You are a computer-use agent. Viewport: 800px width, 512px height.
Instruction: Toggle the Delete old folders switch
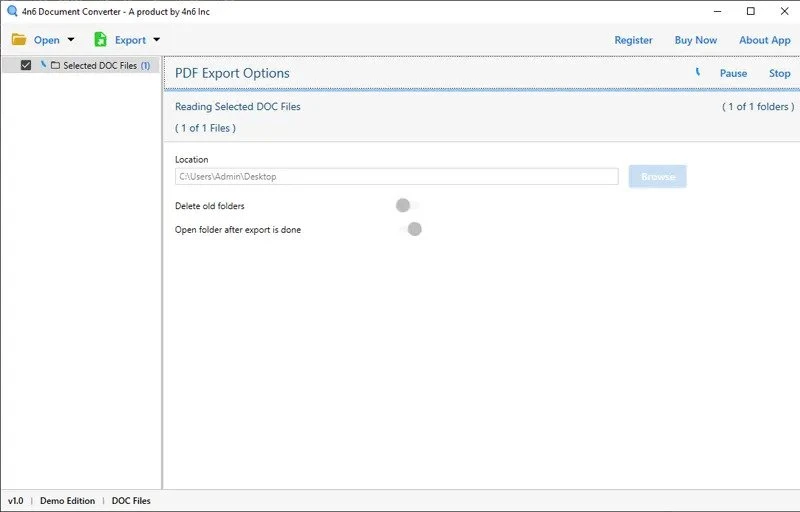pyautogui.click(x=406, y=206)
